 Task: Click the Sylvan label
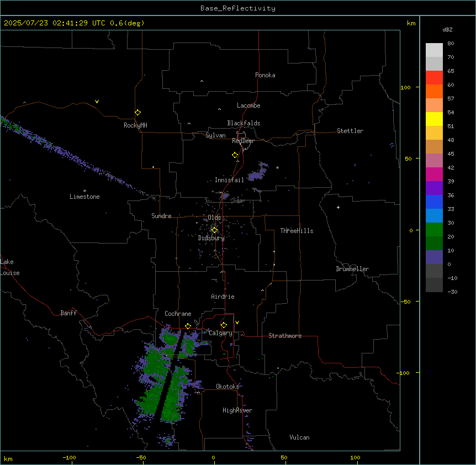click(215, 135)
